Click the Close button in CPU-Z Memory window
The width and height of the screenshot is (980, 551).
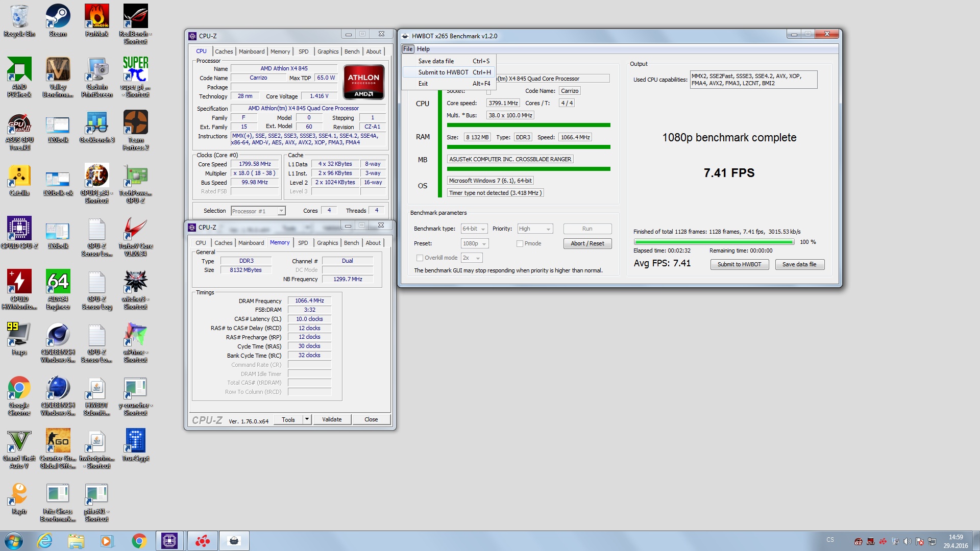(x=371, y=419)
